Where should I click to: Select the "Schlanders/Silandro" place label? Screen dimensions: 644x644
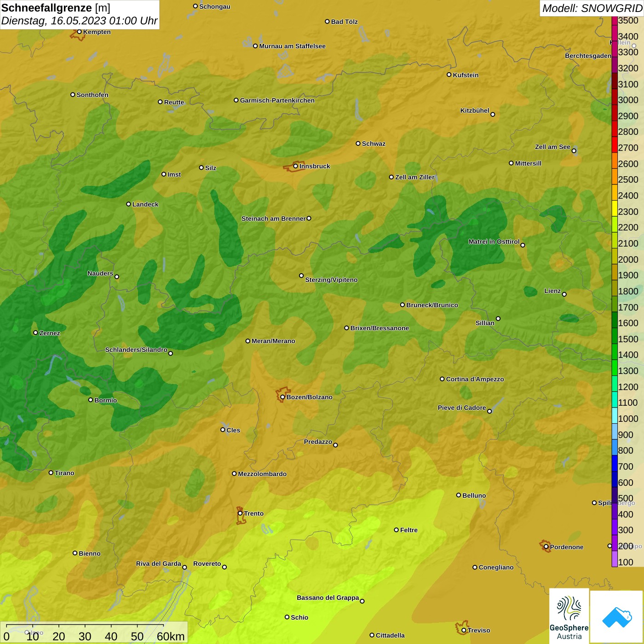(x=137, y=350)
